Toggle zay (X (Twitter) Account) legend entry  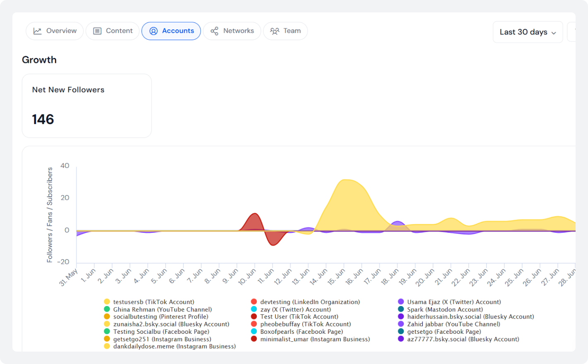click(291, 309)
